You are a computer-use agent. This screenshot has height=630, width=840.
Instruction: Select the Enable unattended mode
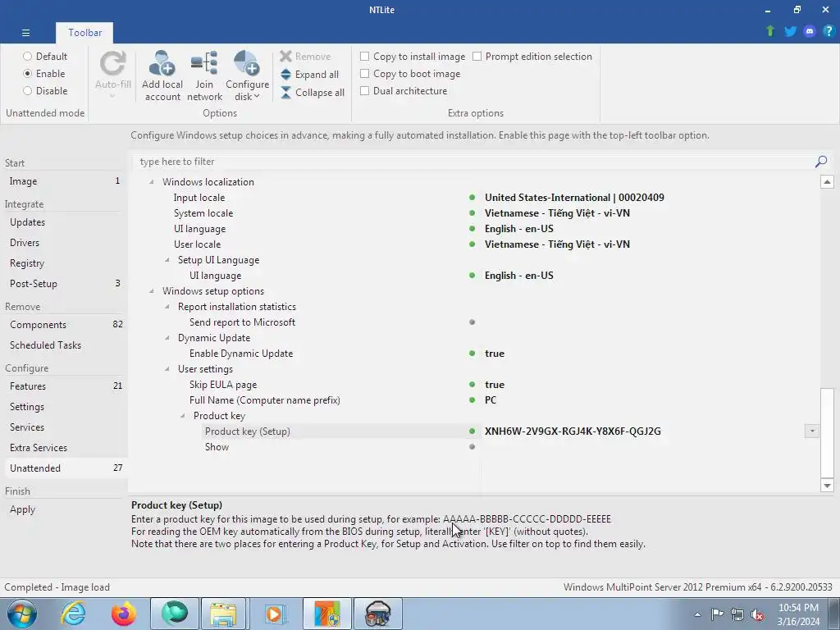click(x=44, y=73)
